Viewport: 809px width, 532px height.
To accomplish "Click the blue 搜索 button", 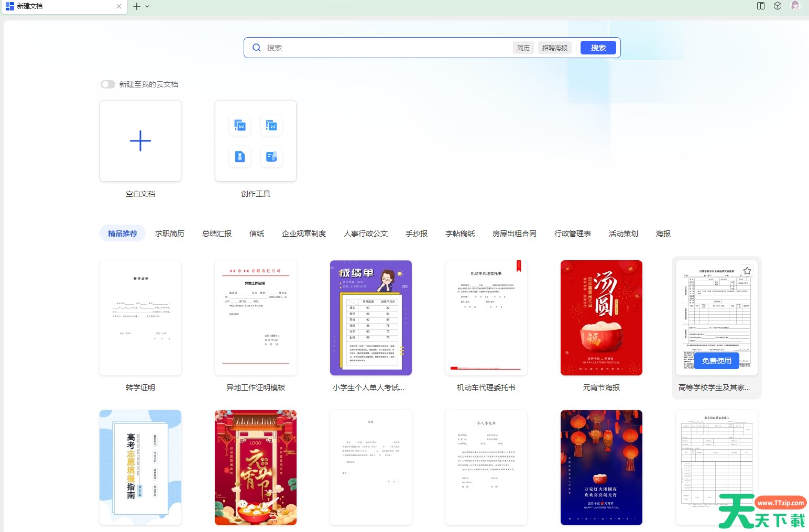I will pos(598,48).
